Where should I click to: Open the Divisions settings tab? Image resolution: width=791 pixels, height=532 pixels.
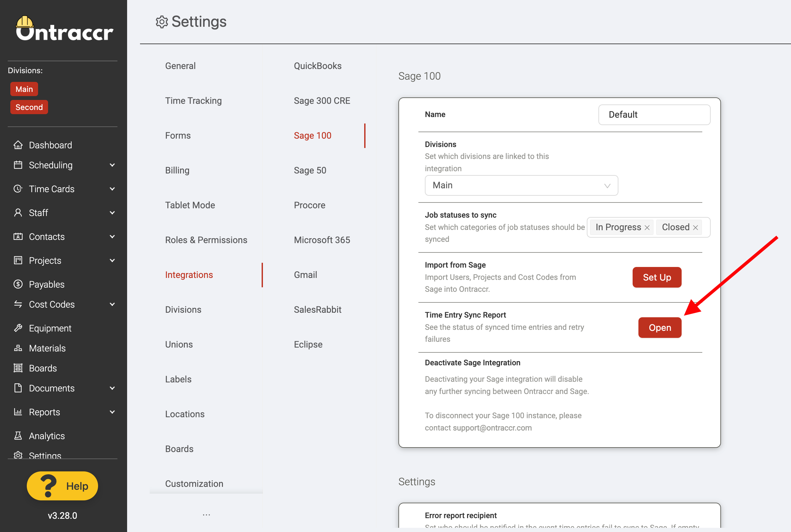(x=183, y=310)
